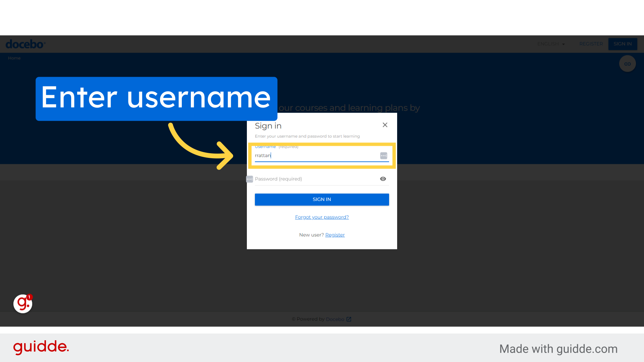Click the autofill icon beside the Password field
This screenshot has width=644, height=362.
tap(249, 179)
